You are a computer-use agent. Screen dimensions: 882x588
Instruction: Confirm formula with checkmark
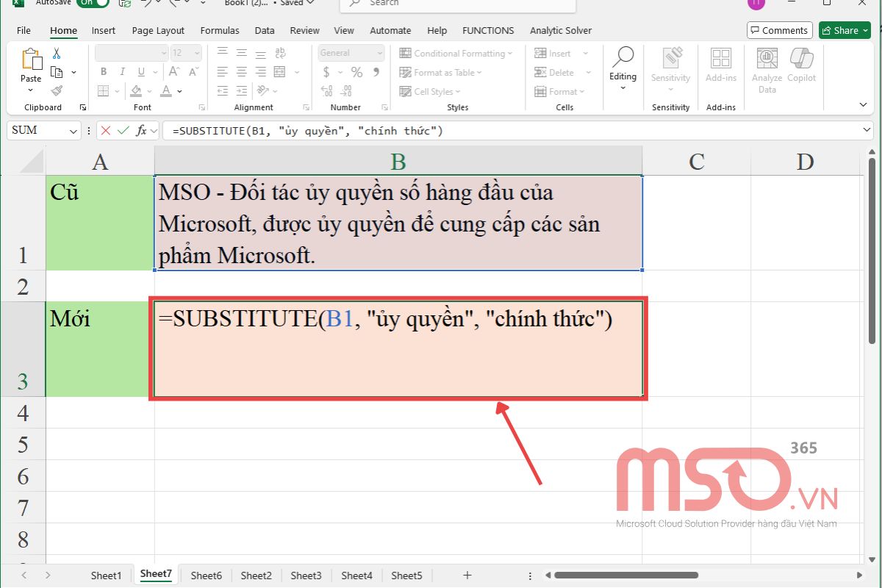pyautogui.click(x=123, y=131)
